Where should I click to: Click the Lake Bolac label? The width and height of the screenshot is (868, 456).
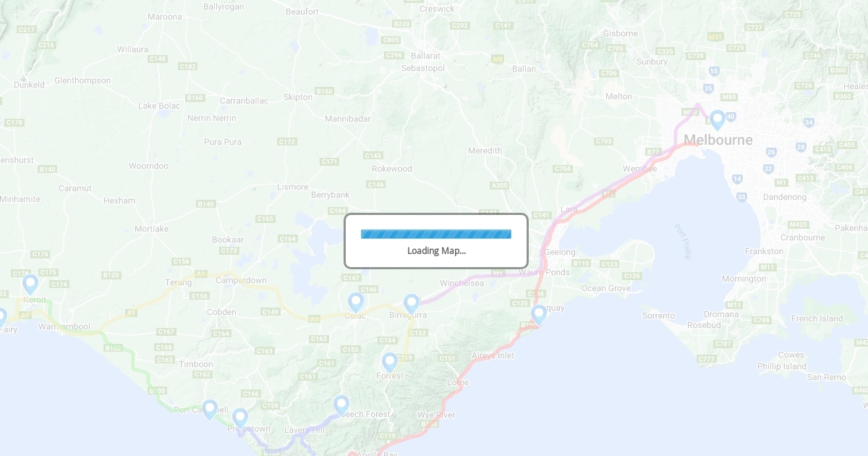click(159, 106)
